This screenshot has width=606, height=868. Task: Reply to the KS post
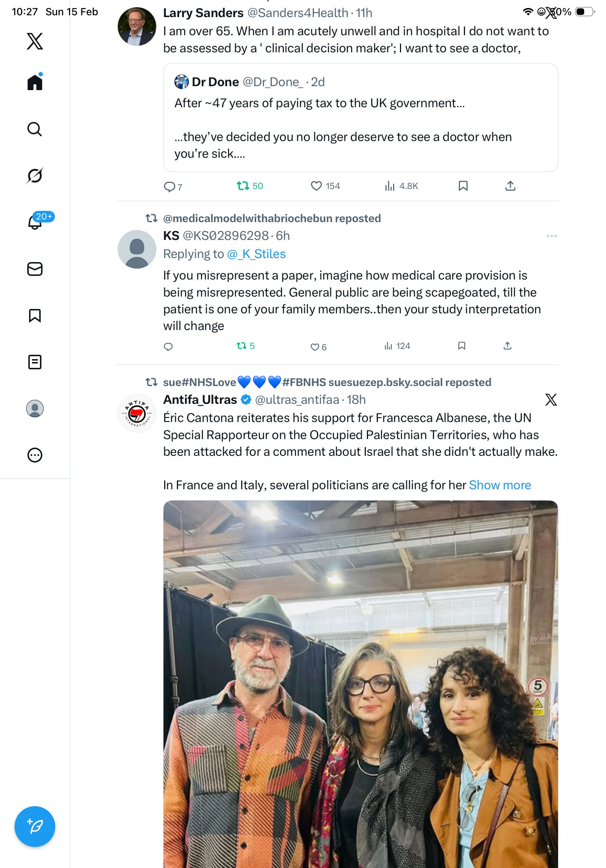click(168, 347)
